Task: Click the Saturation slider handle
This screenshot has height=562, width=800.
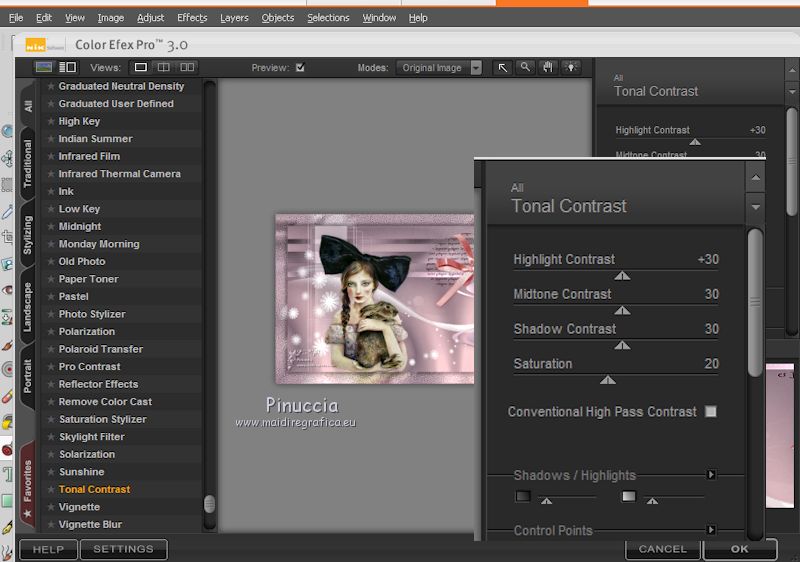Action: pyautogui.click(x=608, y=380)
